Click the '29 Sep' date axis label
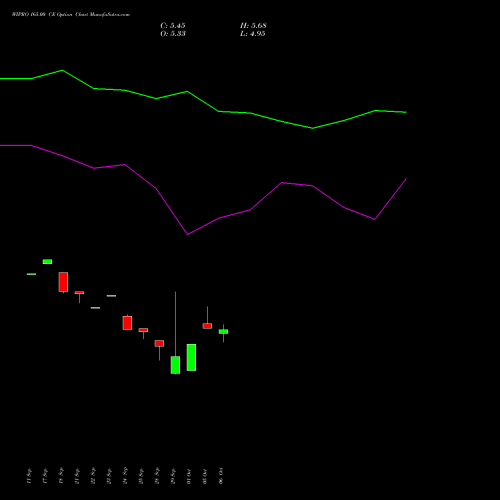Image resolution: width=500 pixels, height=500 pixels. [x=173, y=476]
